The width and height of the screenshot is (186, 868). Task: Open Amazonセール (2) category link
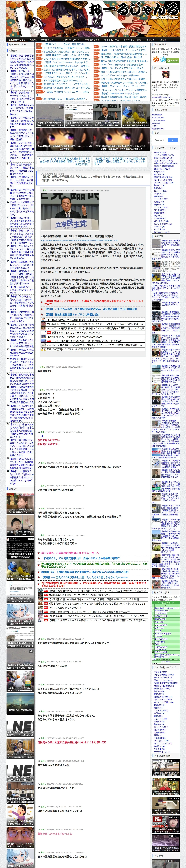tap(162, 232)
